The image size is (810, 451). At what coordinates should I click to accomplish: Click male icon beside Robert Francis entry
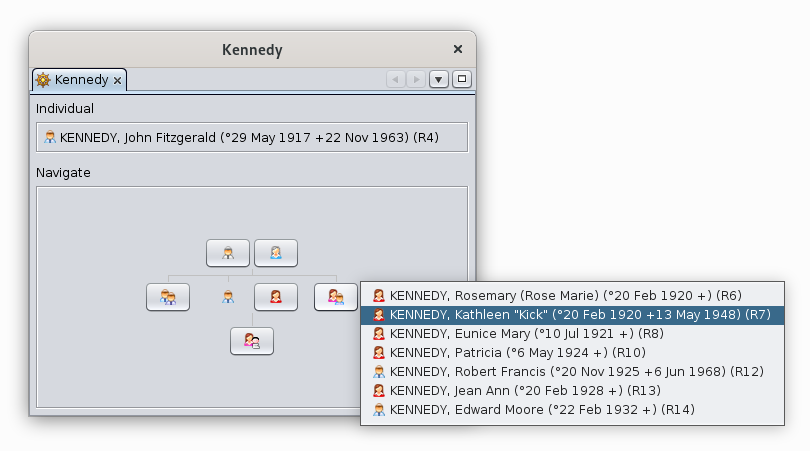coord(379,371)
